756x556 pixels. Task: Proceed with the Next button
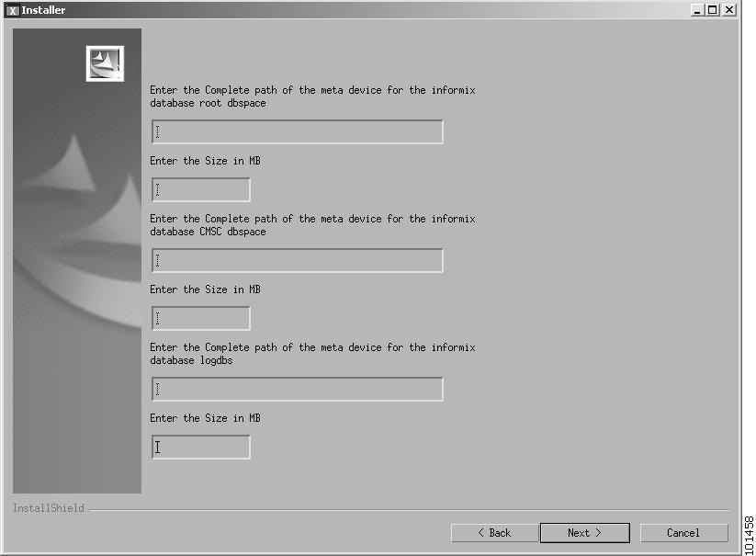pos(585,533)
